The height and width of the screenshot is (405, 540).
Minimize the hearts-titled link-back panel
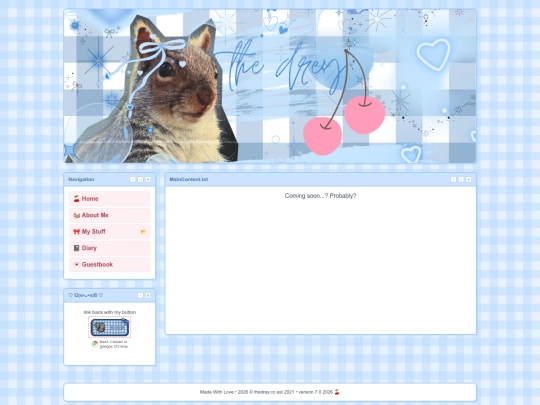coord(141,295)
